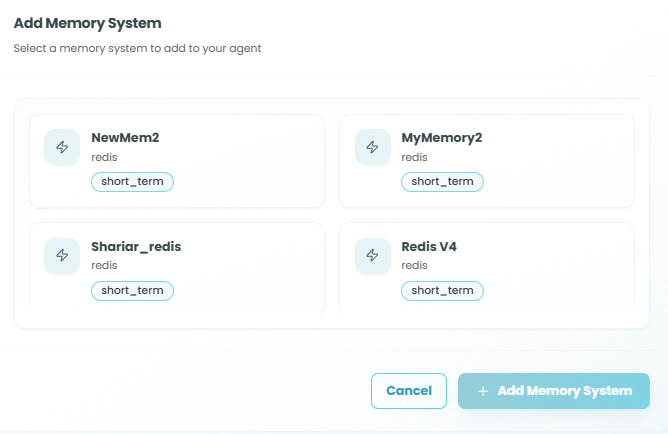Click the redis type label under NewMem2
Viewport: 668px width, 434px height.
[x=104, y=158]
